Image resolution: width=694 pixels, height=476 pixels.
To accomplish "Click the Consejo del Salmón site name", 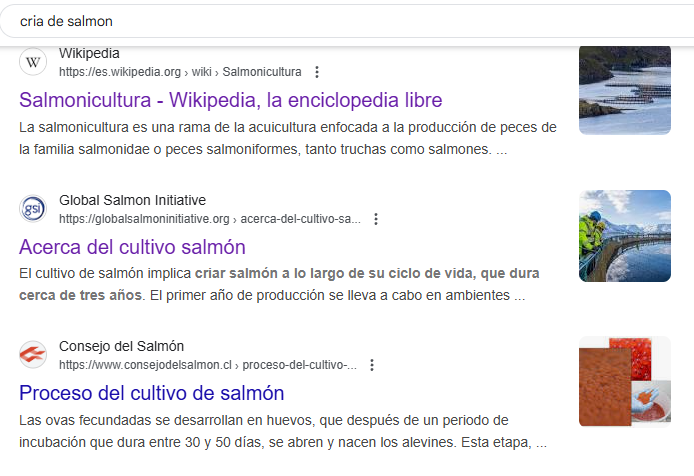I will pyautogui.click(x=121, y=346).
